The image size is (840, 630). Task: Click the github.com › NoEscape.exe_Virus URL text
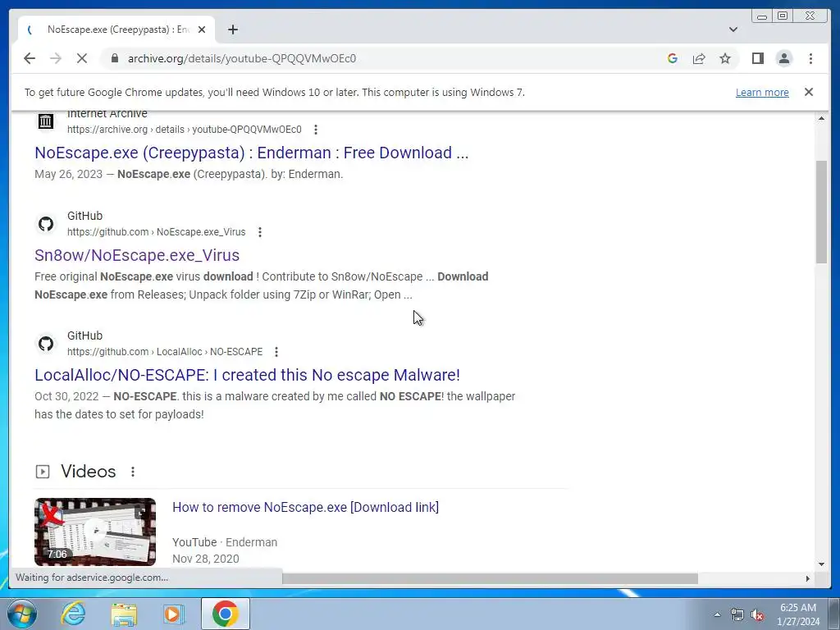(157, 232)
